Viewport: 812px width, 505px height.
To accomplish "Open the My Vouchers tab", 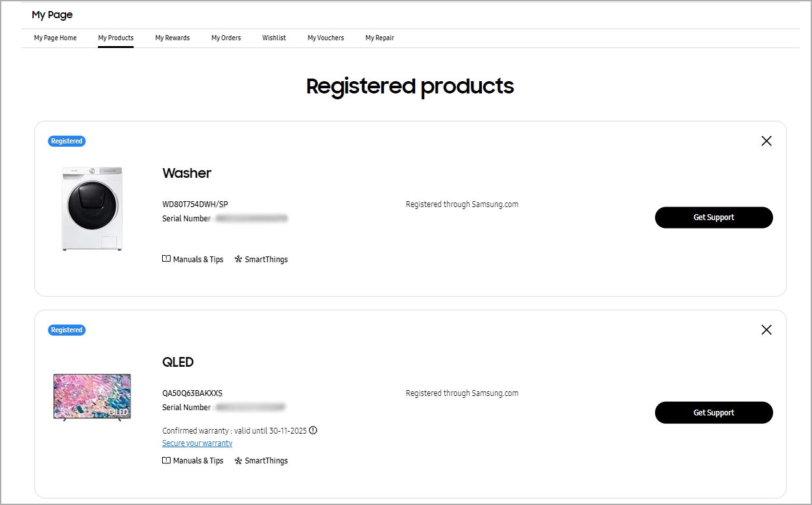I will pyautogui.click(x=326, y=38).
